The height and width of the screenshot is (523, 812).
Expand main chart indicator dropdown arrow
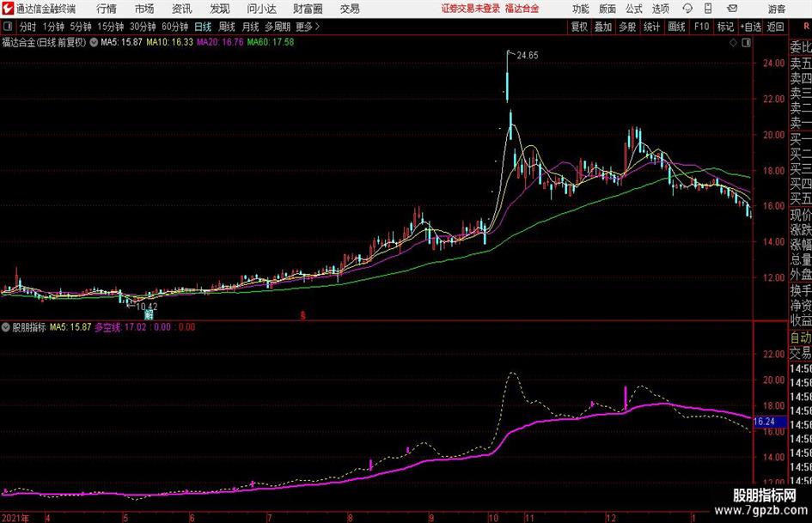pos(94,42)
